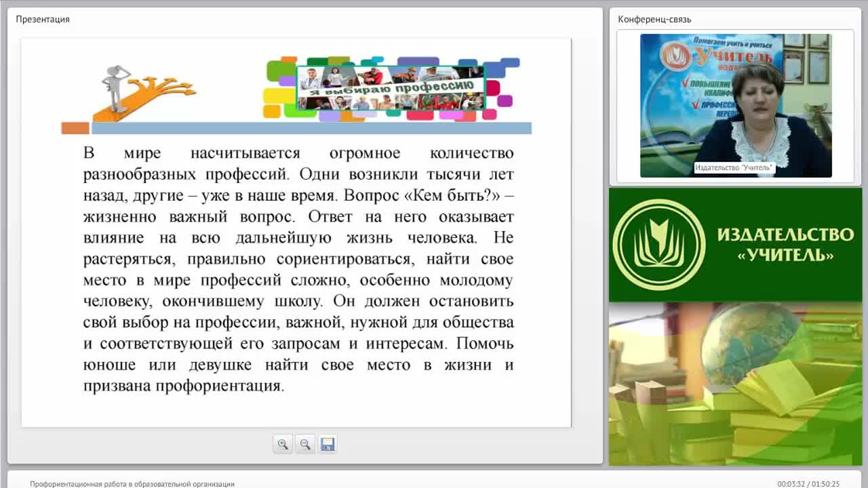Click the presenter video feed

click(736, 106)
